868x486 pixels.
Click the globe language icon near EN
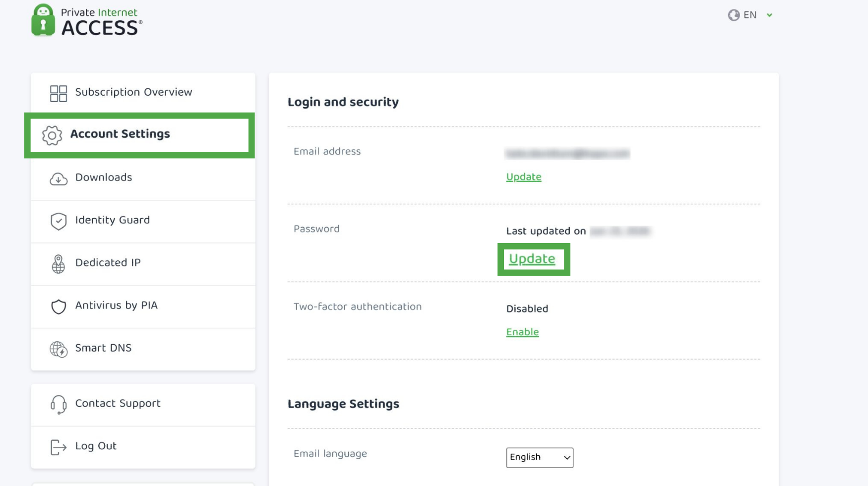tap(734, 15)
